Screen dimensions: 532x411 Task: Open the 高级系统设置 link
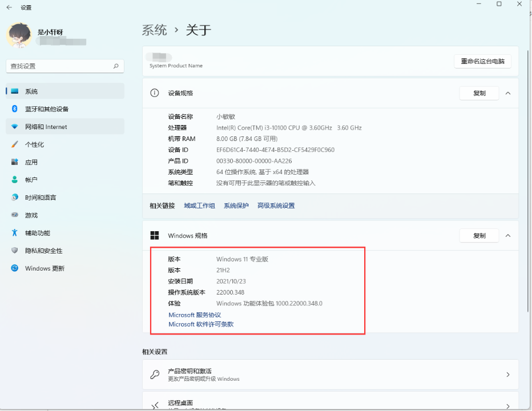276,205
